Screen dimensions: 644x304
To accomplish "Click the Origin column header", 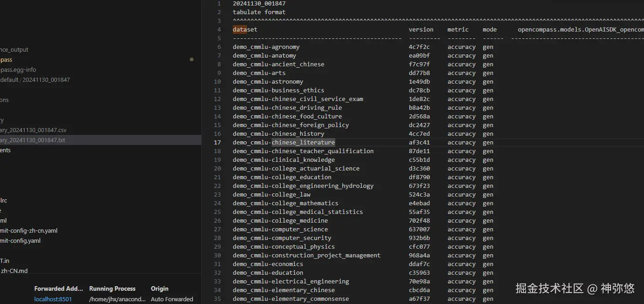I will pyautogui.click(x=160, y=288).
